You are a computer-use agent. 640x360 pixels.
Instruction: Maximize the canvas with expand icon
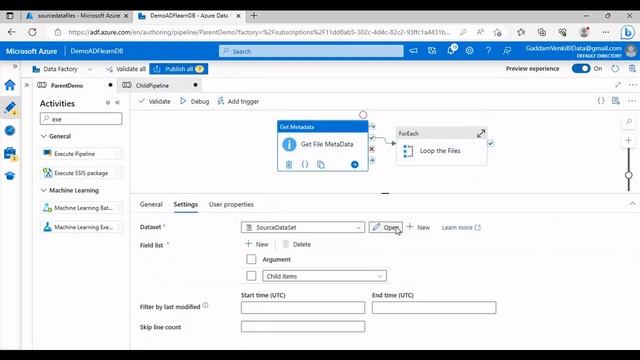coord(618,85)
